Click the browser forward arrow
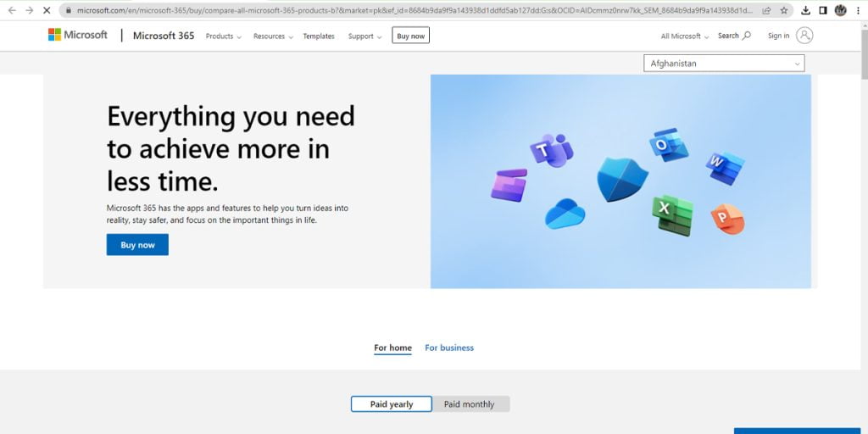The image size is (868, 434). (x=30, y=10)
